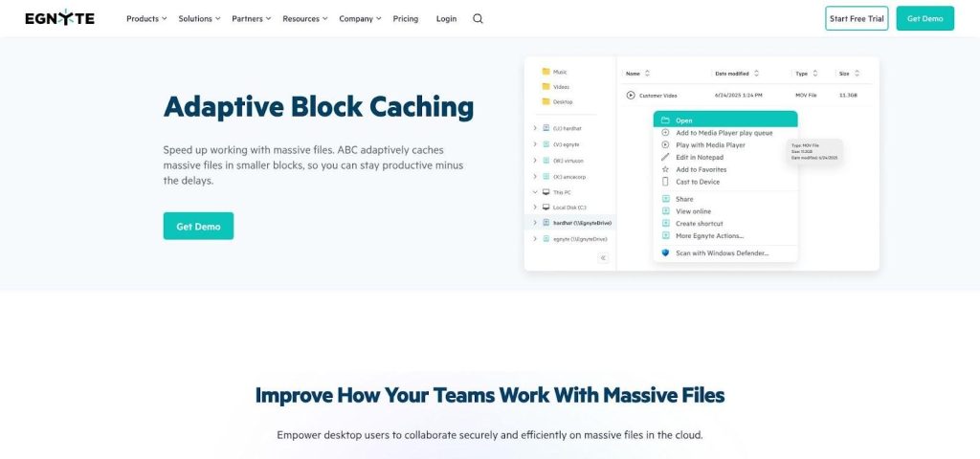Image resolution: width=980 pixels, height=459 pixels.
Task: Select Open in the context menu
Action: click(x=684, y=120)
